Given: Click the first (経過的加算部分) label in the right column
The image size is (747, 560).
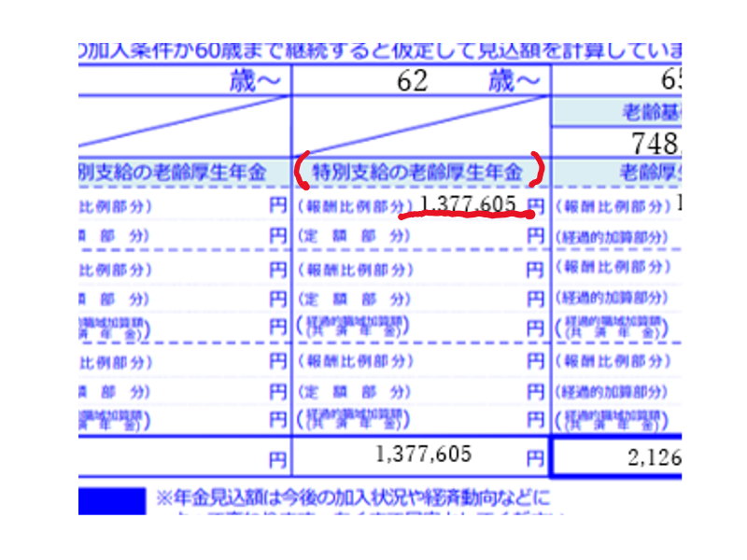Looking at the screenshot, I should 613,237.
